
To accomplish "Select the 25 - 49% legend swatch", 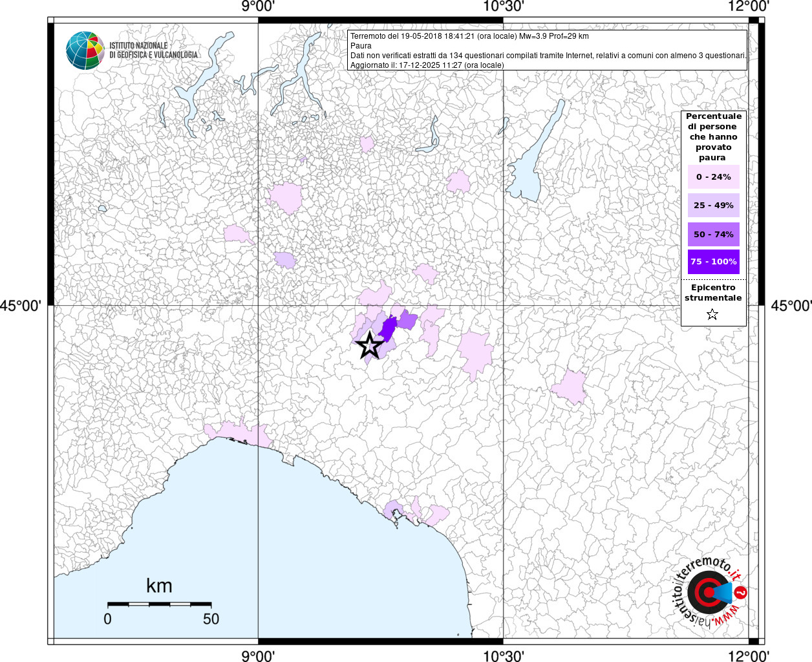I will (713, 206).
